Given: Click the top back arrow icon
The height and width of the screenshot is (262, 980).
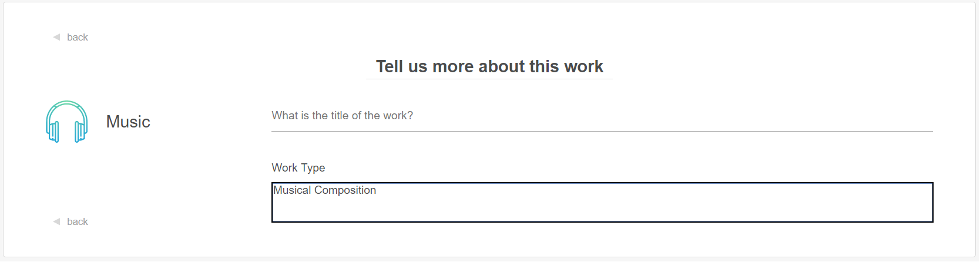Looking at the screenshot, I should point(56,37).
